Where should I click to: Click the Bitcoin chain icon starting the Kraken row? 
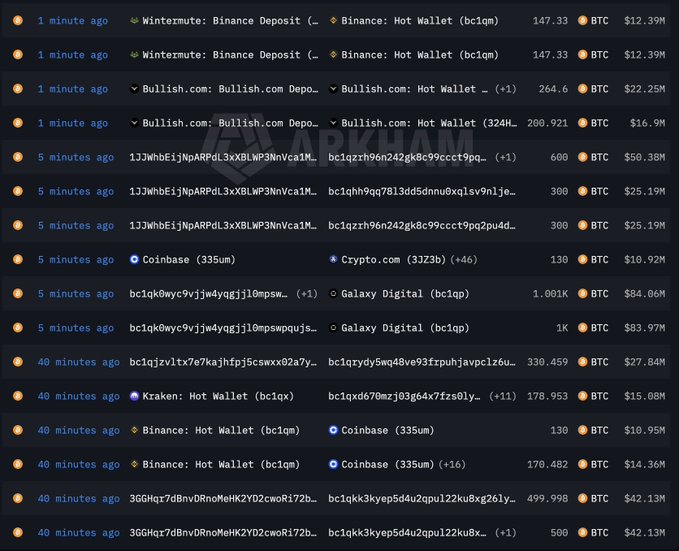(18, 396)
